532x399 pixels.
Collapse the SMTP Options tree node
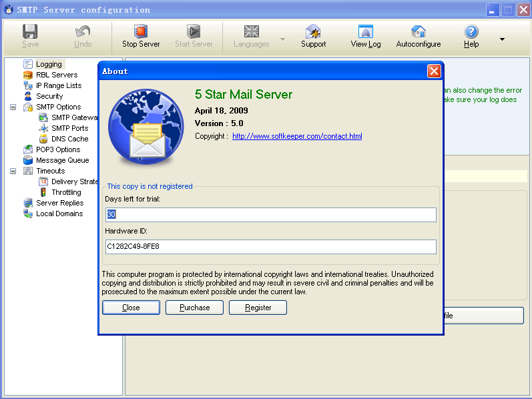(13, 107)
